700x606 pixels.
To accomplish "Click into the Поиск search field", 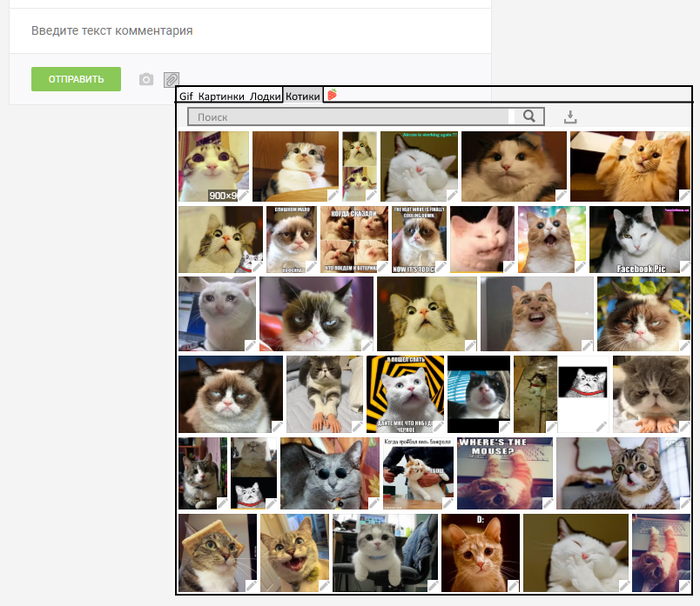I will 350,117.
